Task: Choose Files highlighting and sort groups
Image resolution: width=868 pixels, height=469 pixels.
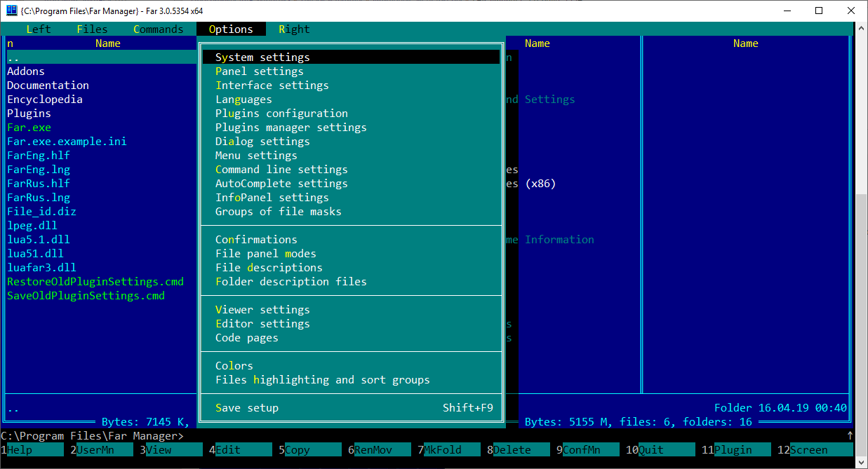Action: tap(322, 380)
